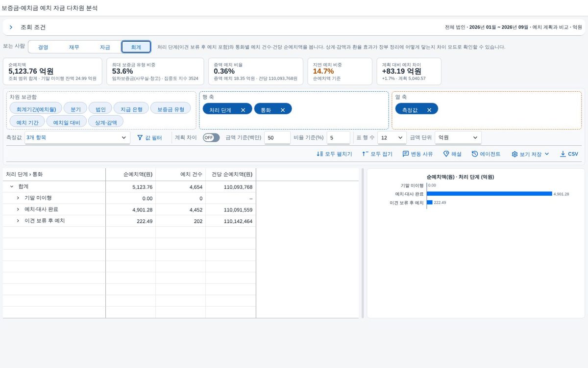Click the 모두 접기 collapse-all icon
The image size is (588, 368).
365,154
